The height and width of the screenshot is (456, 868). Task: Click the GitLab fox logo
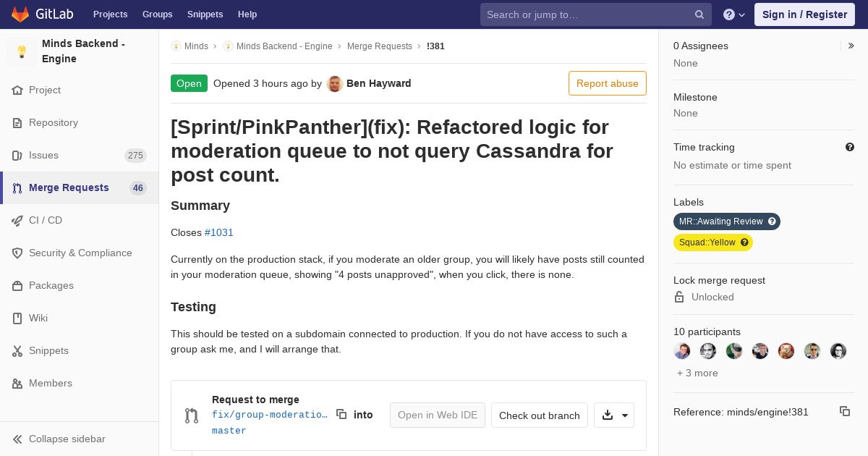(20, 14)
